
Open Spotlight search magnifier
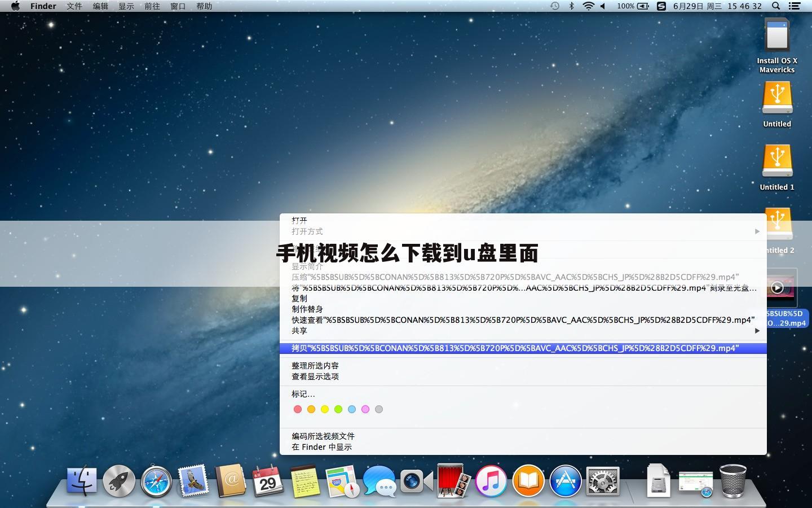pos(776,6)
